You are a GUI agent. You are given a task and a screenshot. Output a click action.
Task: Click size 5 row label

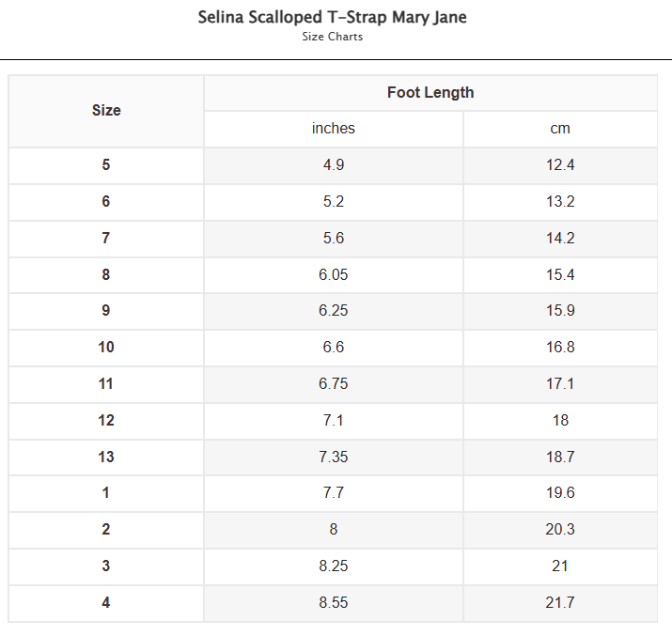point(106,165)
